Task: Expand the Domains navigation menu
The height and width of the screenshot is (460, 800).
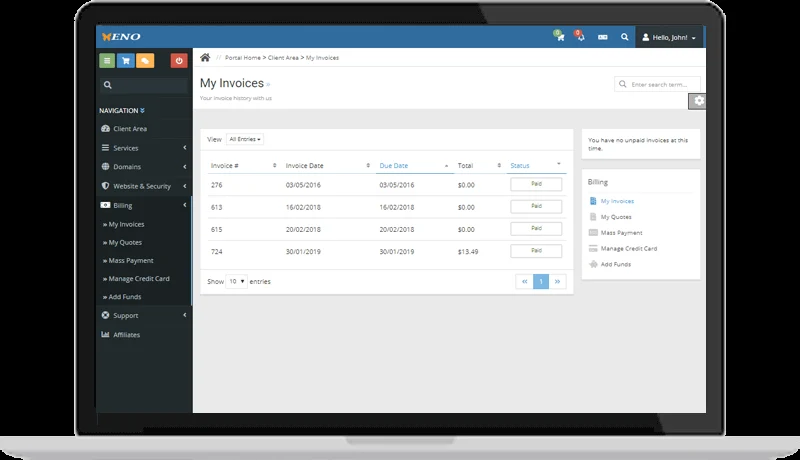Action: click(144, 167)
